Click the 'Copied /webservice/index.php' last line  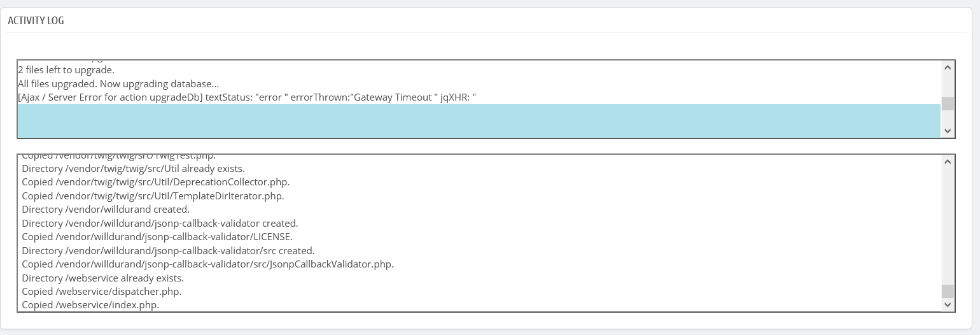[90, 305]
